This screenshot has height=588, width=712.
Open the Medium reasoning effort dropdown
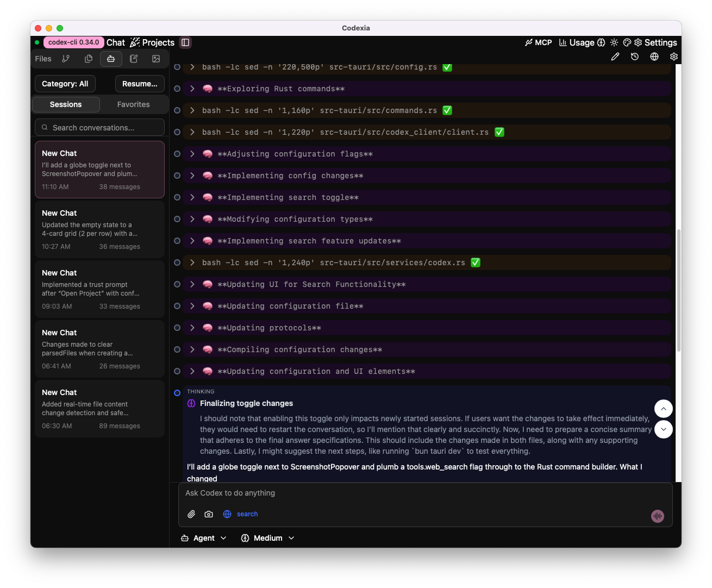pos(268,538)
